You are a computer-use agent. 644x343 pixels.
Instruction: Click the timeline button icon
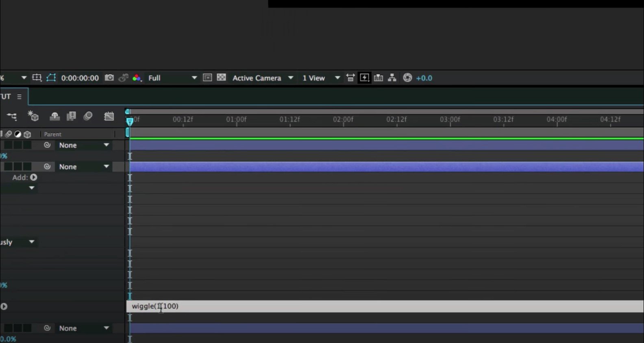tap(378, 78)
